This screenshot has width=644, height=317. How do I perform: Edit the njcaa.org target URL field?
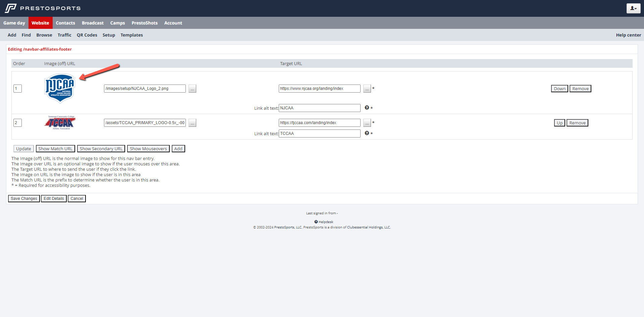pyautogui.click(x=319, y=89)
